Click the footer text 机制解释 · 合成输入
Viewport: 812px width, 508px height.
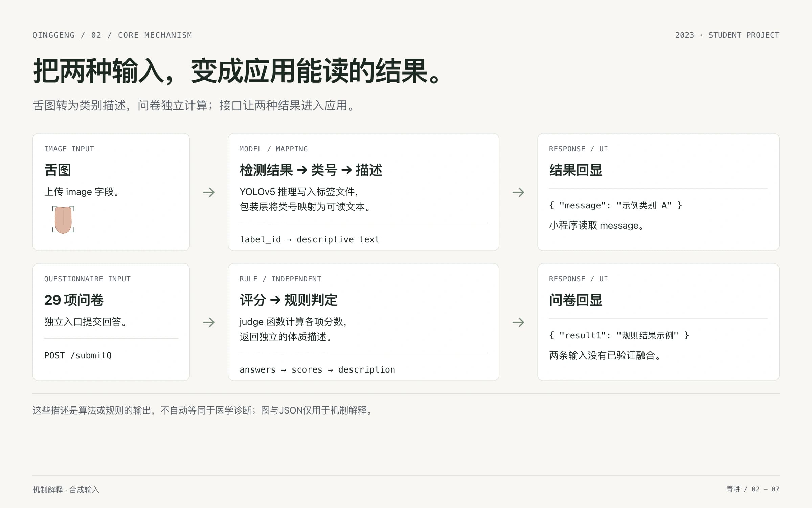click(x=66, y=490)
